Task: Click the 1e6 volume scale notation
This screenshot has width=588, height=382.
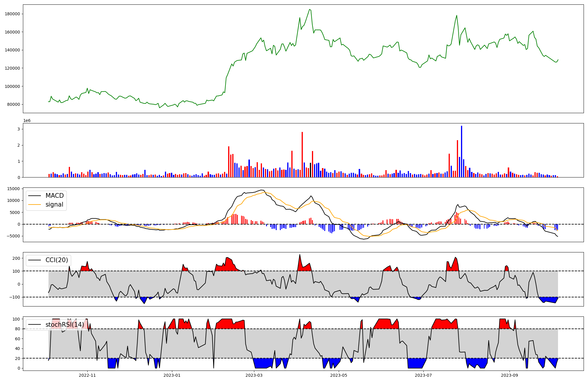Action: pos(27,121)
